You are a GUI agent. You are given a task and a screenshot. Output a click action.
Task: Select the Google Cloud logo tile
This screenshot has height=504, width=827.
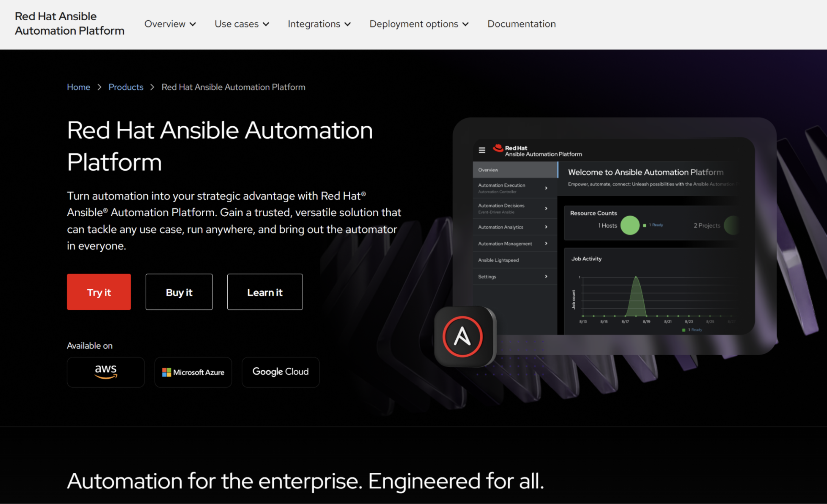pos(281,372)
